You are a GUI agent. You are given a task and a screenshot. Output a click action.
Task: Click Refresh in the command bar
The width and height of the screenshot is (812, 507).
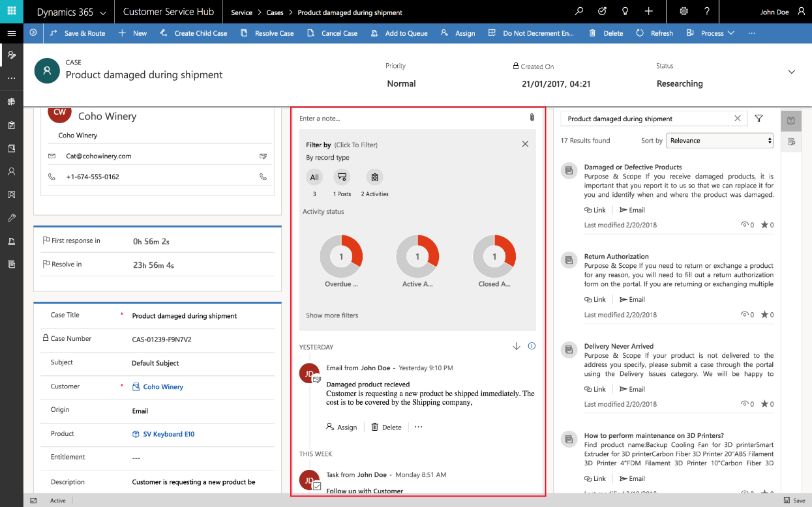[654, 33]
